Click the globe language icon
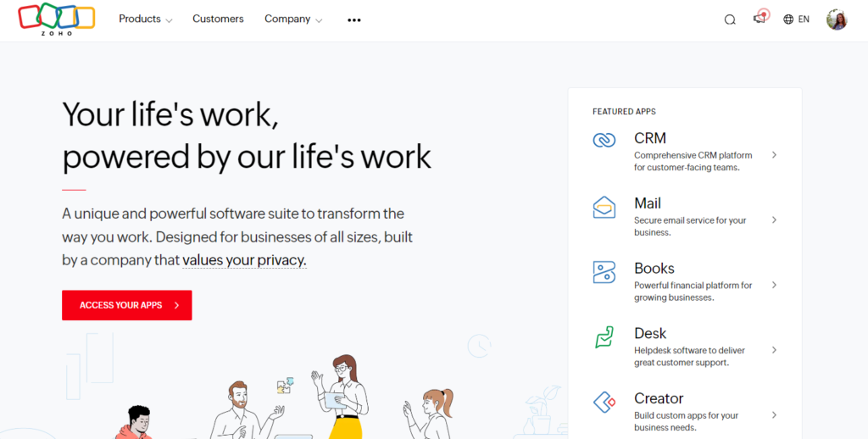Image resolution: width=868 pixels, height=439 pixels. [x=788, y=19]
